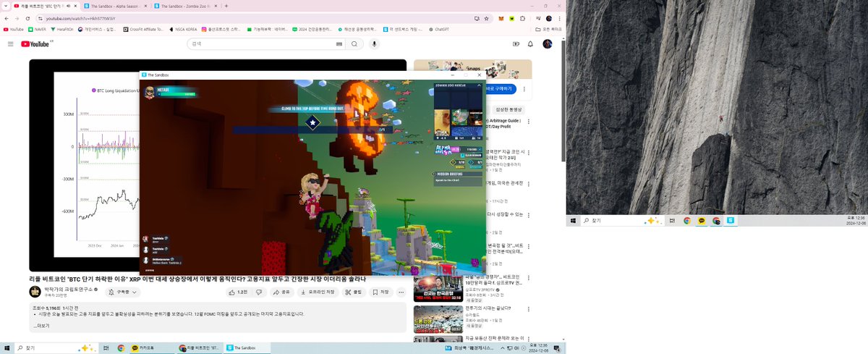868x354 pixels.
Task: Click the 오프라인 저장 download button
Action: (x=318, y=292)
